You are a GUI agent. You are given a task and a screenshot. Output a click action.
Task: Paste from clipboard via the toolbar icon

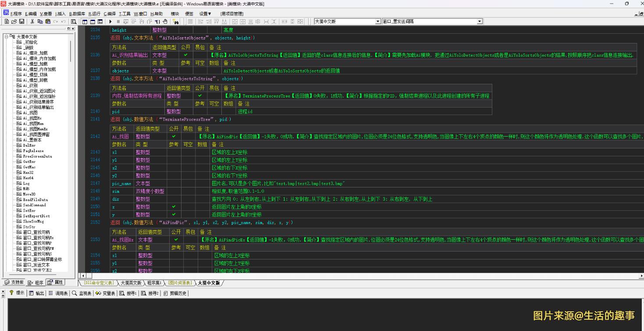tap(48, 21)
